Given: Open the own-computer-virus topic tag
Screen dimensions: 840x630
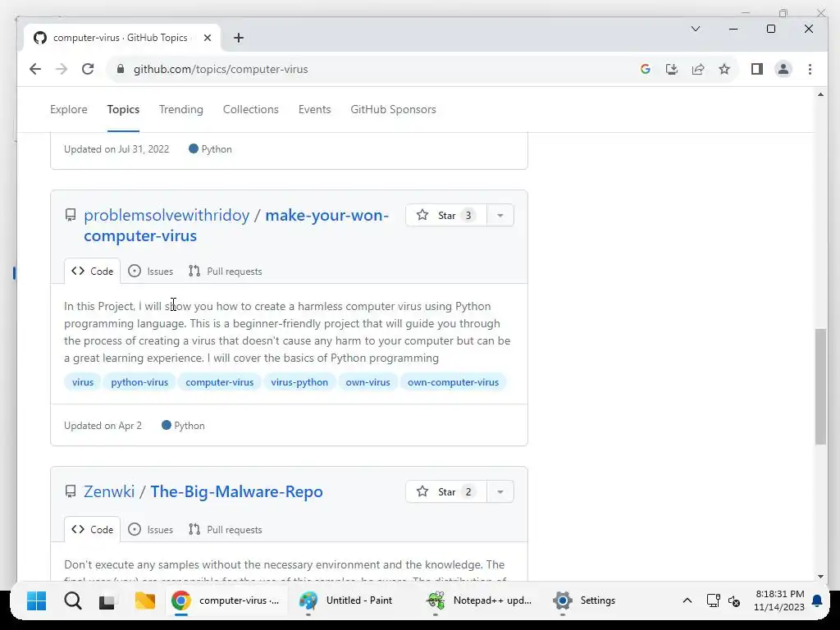Looking at the screenshot, I should click(453, 382).
